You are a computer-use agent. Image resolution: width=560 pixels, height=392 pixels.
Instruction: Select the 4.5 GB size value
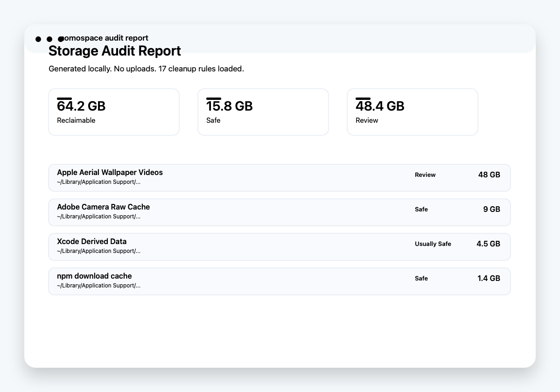(488, 244)
